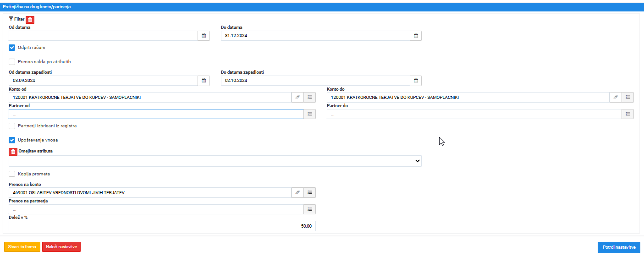Open calendar picker for Od datuma

pyautogui.click(x=204, y=36)
